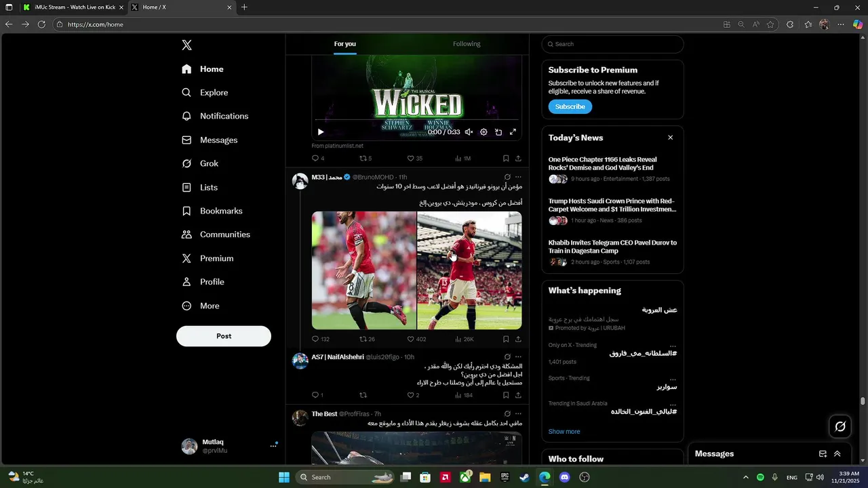Open more options on The Best post
The height and width of the screenshot is (488, 868).
tap(518, 413)
